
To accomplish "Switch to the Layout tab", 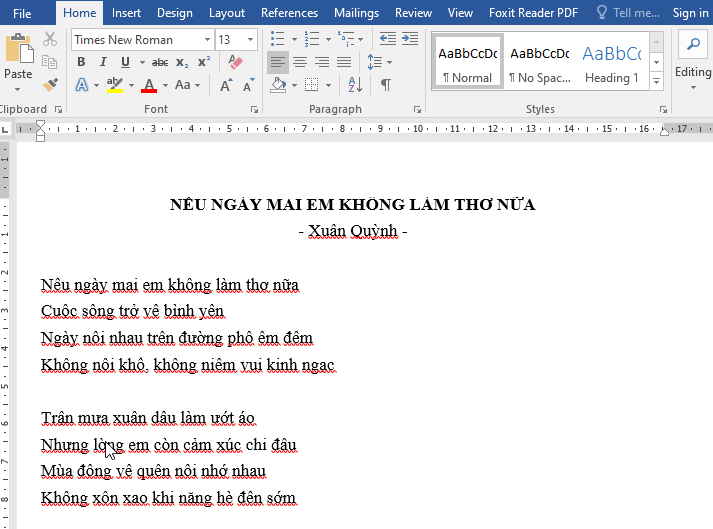I will (x=226, y=13).
